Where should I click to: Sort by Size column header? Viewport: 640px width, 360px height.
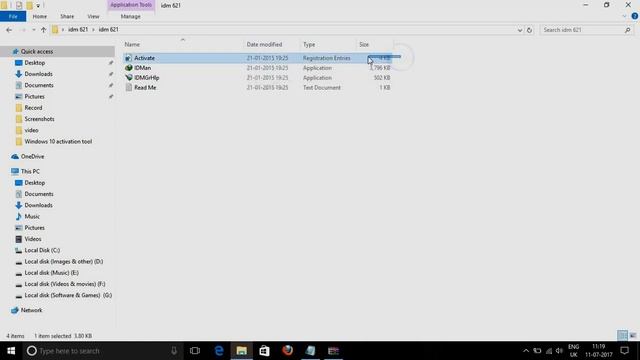pyautogui.click(x=364, y=44)
